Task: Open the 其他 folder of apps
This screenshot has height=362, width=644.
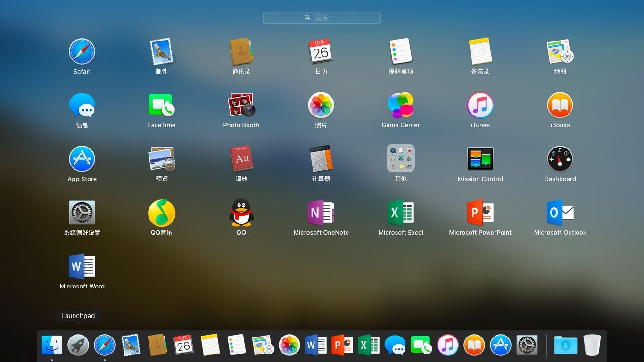Action: [x=401, y=158]
